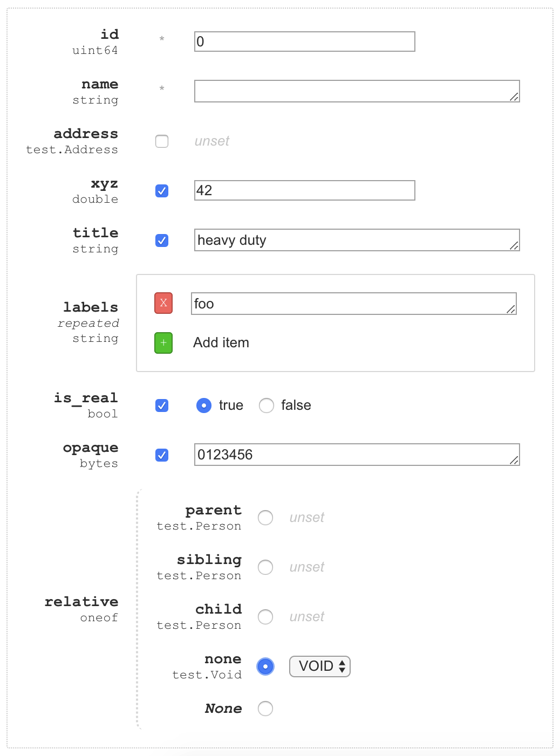Viewport: 560px width, 756px height.
Task: Remove the foo label with red X
Action: pyautogui.click(x=163, y=303)
